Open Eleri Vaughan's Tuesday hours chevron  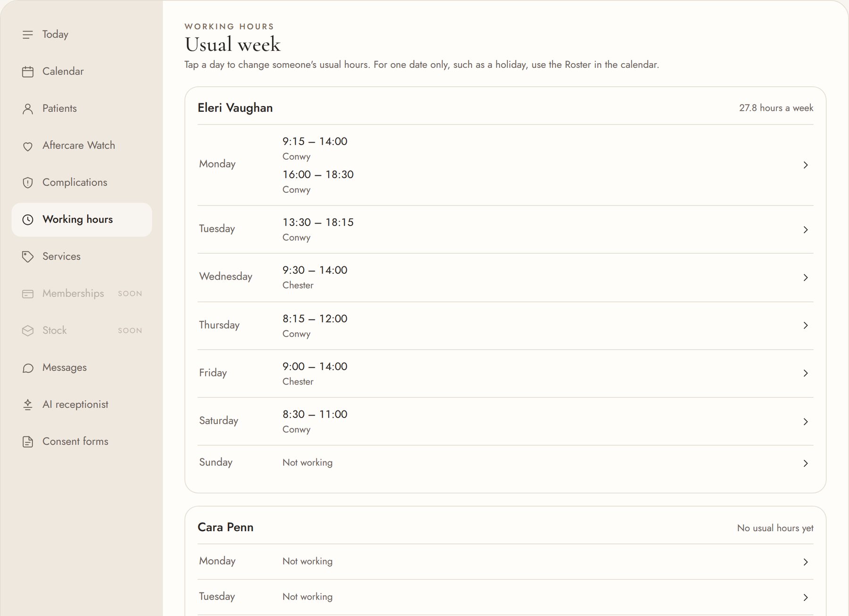click(806, 230)
